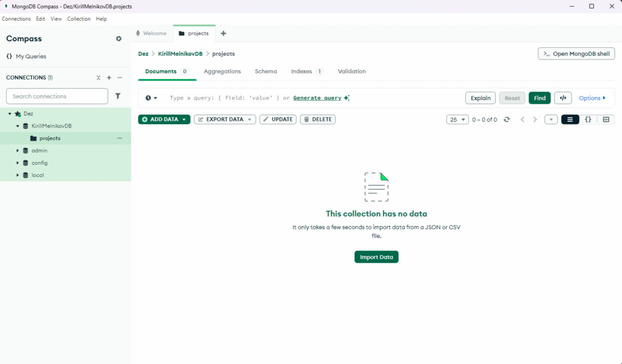Run the query with Find button
Screen dimensions: 622x364
539,98
